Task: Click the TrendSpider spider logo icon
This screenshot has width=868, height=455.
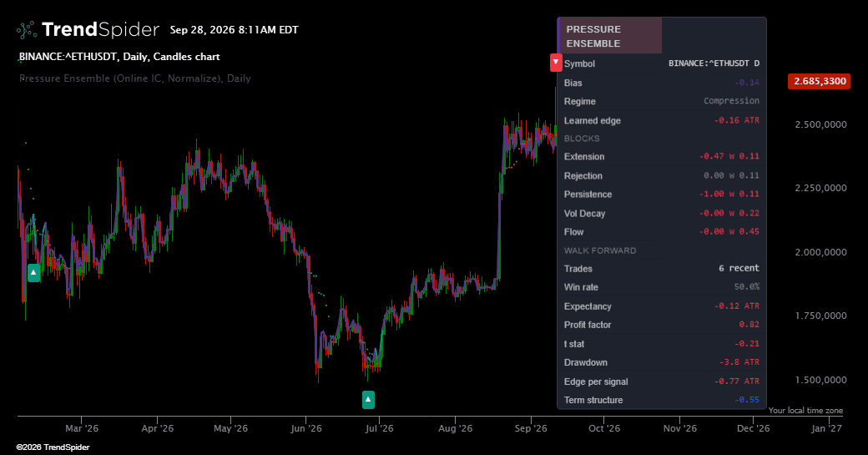Action: click(27, 30)
